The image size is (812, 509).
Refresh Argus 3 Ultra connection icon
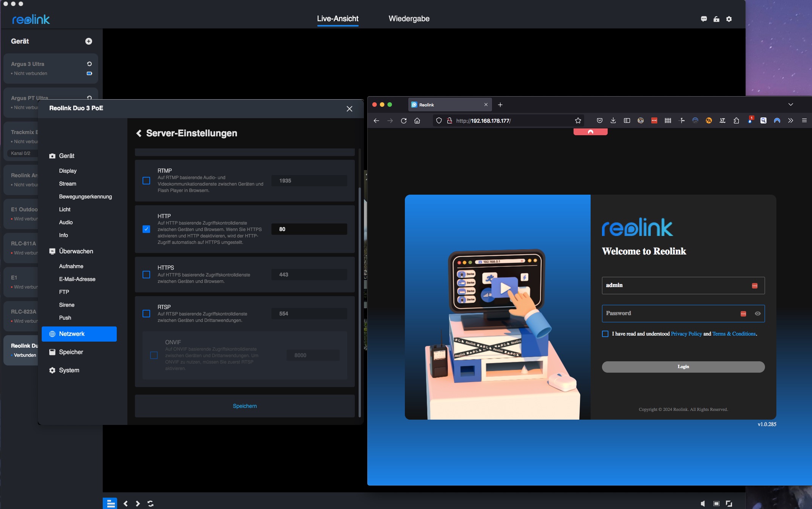pyautogui.click(x=89, y=64)
